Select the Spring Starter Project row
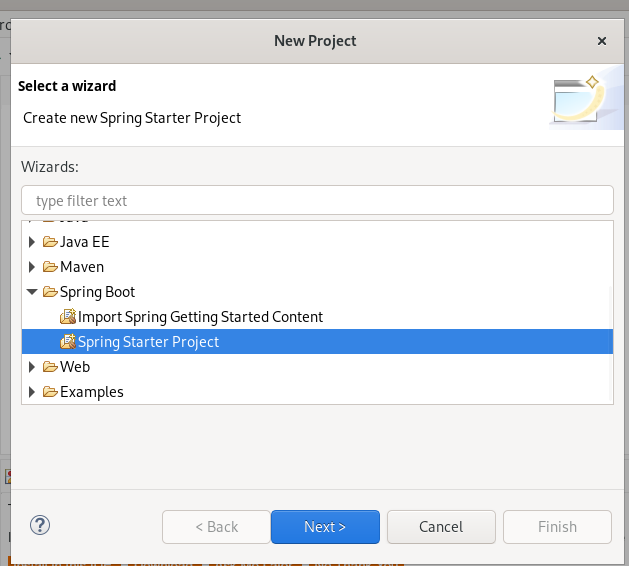This screenshot has height=566, width=629. [x=317, y=342]
